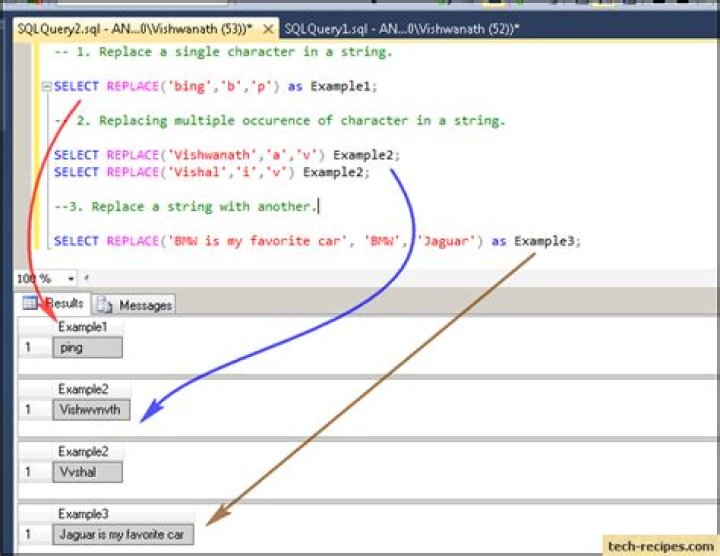Select 'Jaguar is my favorite car' cell
The width and height of the screenshot is (720, 556).
click(123, 534)
